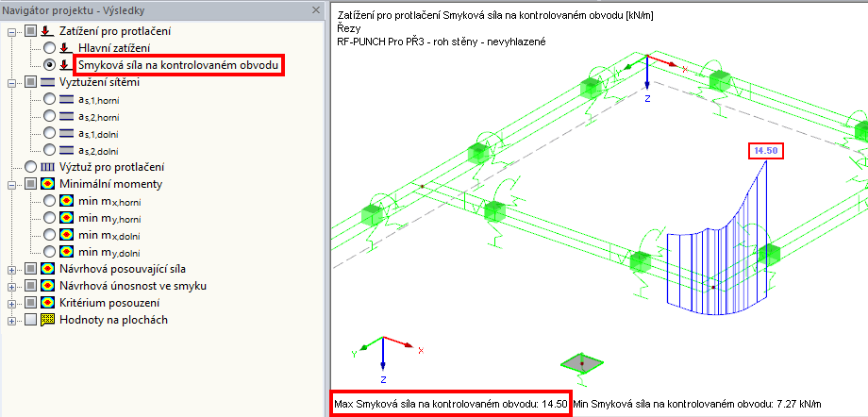Click the Návrhová únosnost ve smyku label

point(133,286)
